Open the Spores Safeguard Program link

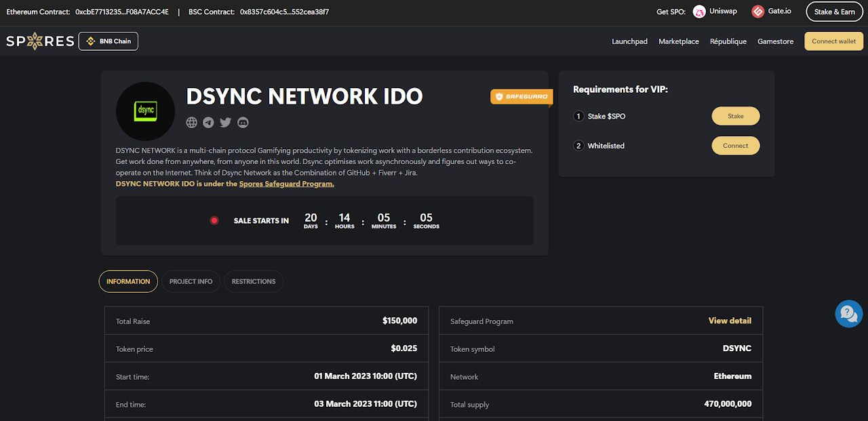[x=287, y=184]
